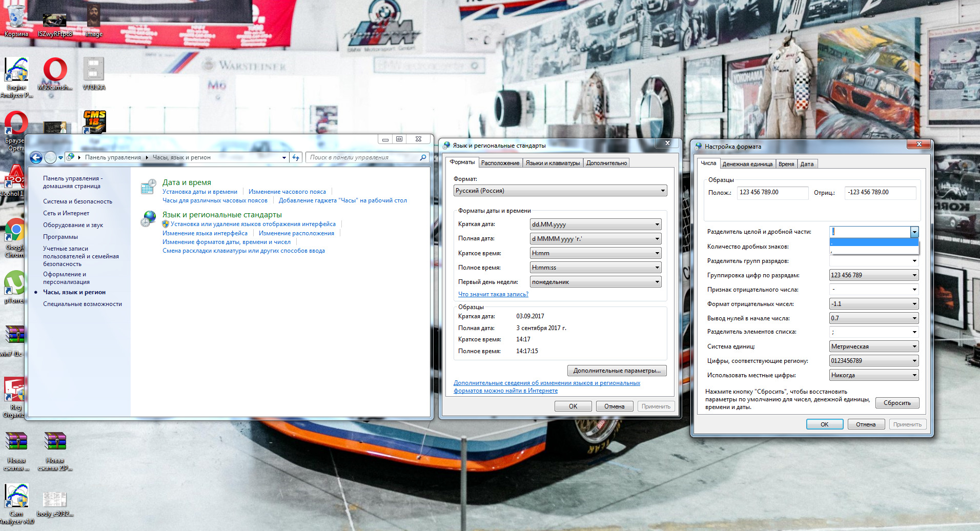Click 'Часы, язык и регион' breadcrumb
This screenshot has width=980, height=531.
[x=181, y=157]
